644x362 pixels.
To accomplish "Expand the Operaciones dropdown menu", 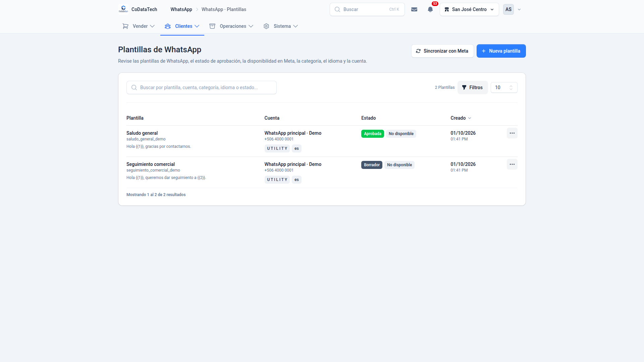I will click(231, 26).
